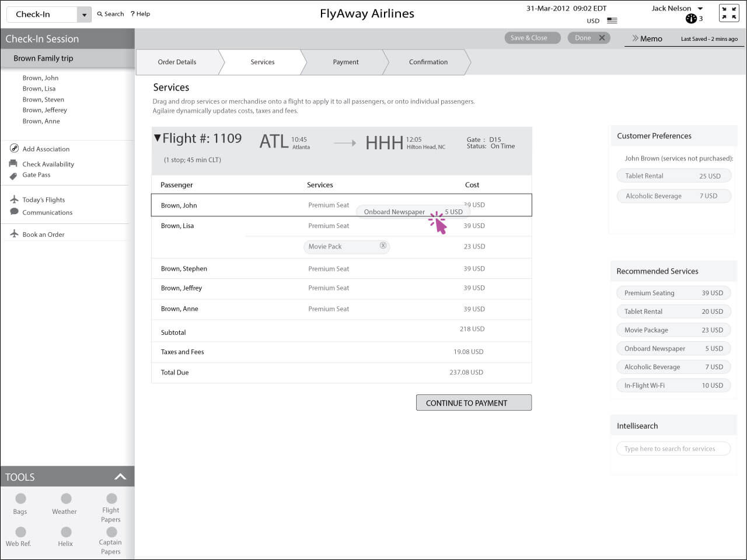Click the Save & Close button

pos(532,37)
